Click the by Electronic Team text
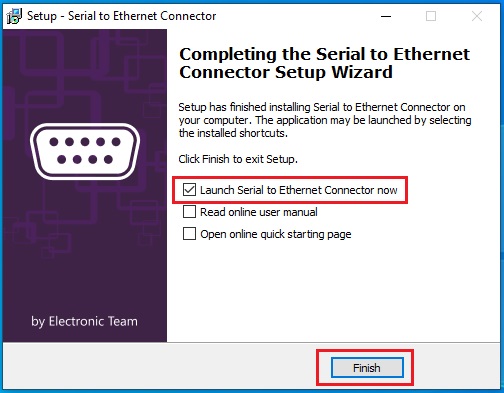The height and width of the screenshot is (393, 504). 84,321
